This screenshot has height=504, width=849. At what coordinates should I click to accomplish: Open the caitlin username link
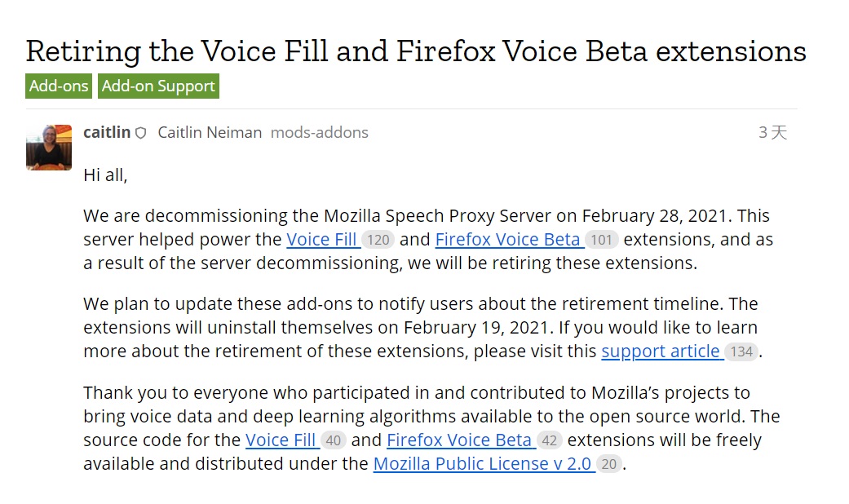point(107,132)
